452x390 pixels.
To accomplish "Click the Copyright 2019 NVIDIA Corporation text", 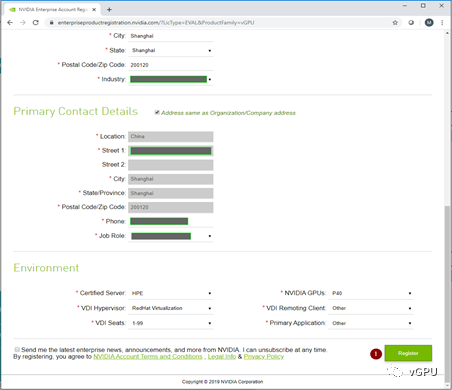I will pos(222,382).
